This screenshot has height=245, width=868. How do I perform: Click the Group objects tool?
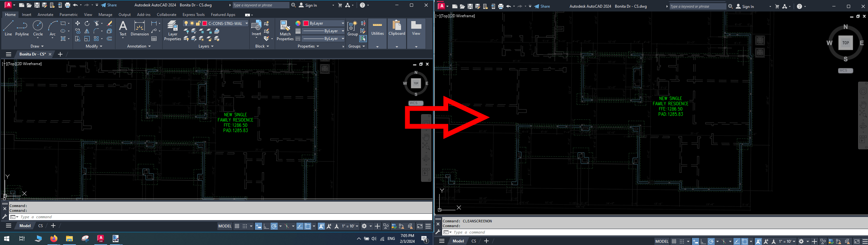353,28
